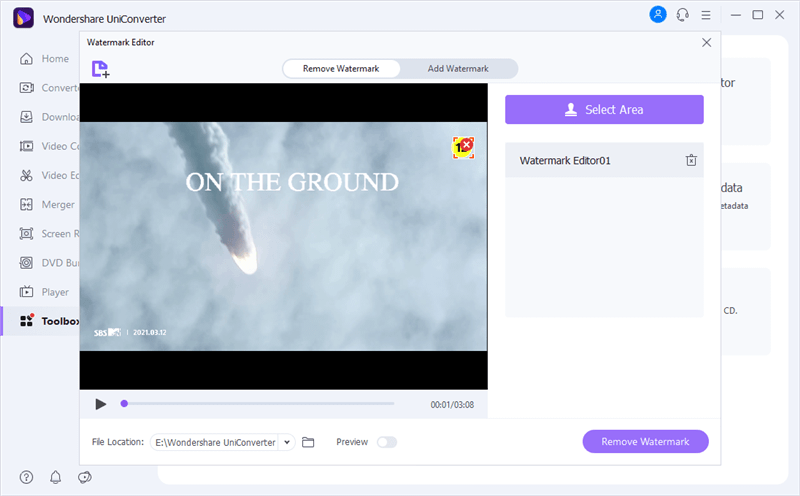Viewport: 800px width, 496px height.
Task: Open the File Location dropdown arrow
Action: 287,442
